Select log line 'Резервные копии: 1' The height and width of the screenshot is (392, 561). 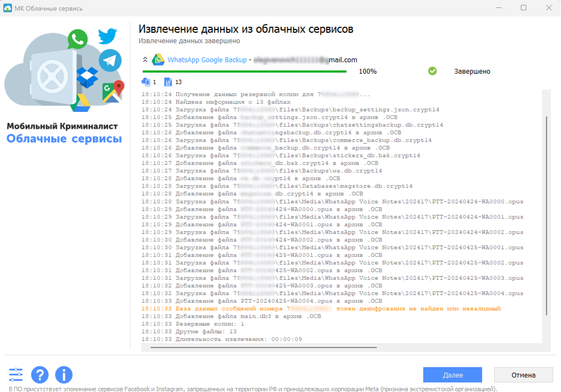pyautogui.click(x=193, y=324)
